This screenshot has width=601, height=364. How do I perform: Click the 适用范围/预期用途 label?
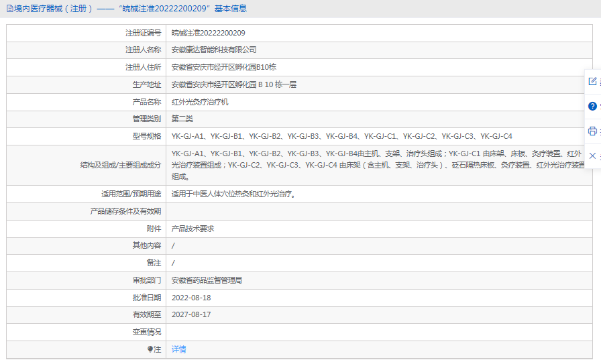click(131, 194)
